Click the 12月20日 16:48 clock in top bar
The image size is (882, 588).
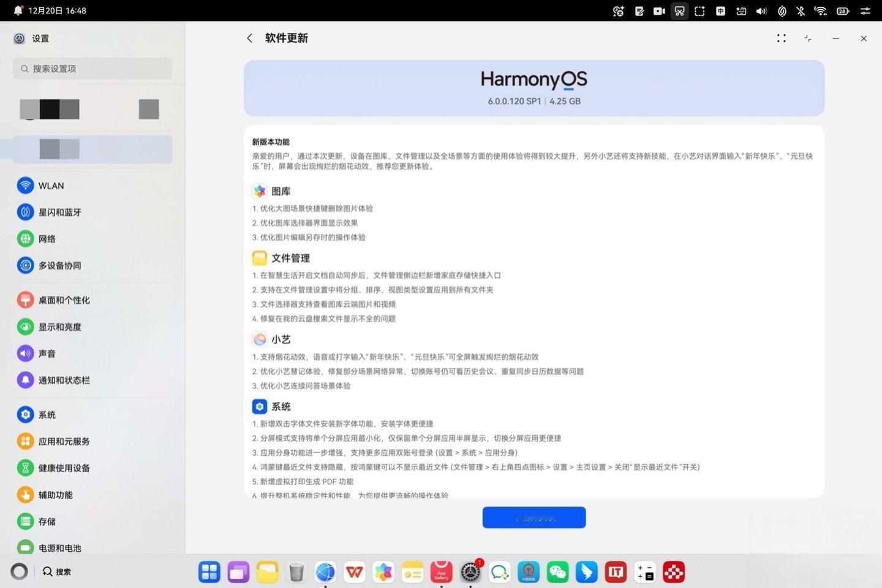(x=57, y=10)
